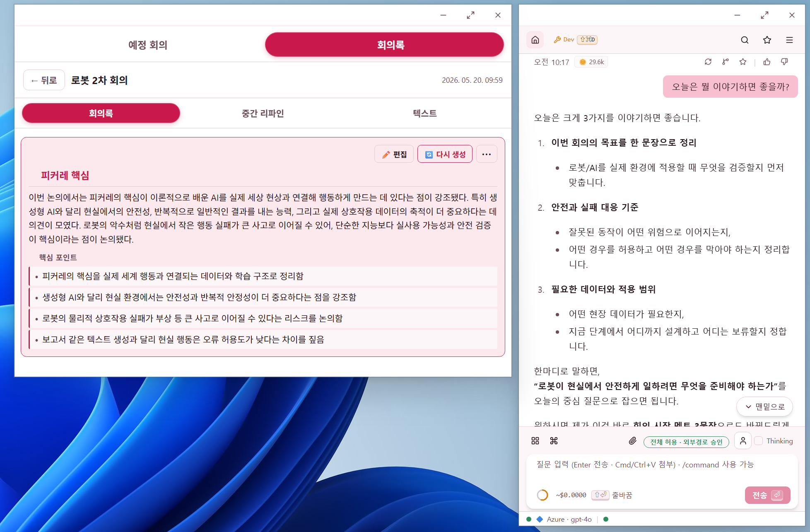Click the 오전 10:17 message time
Image resolution: width=810 pixels, height=532 pixels.
[x=552, y=62]
